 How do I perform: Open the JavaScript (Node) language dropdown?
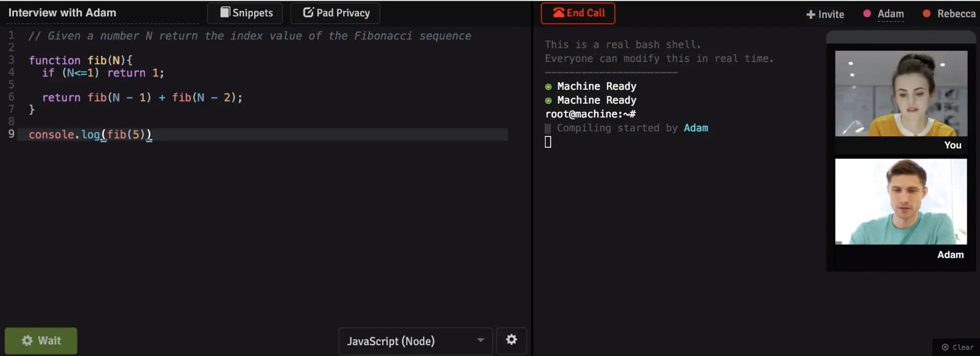pos(414,341)
